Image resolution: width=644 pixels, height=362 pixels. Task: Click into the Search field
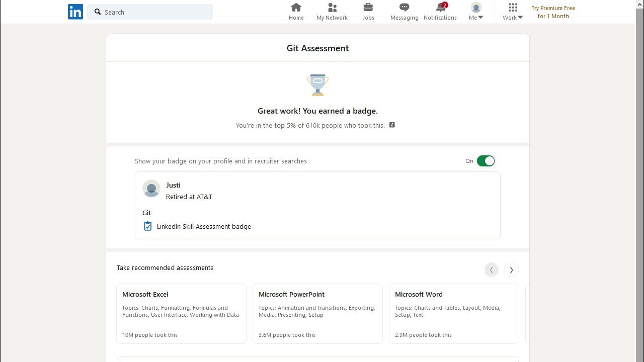pos(150,12)
